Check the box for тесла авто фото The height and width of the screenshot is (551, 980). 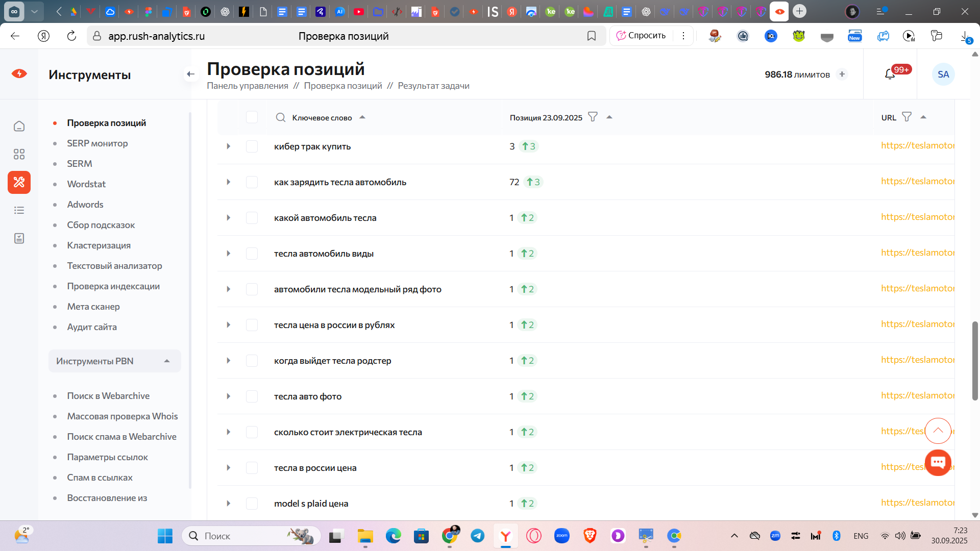(x=252, y=396)
